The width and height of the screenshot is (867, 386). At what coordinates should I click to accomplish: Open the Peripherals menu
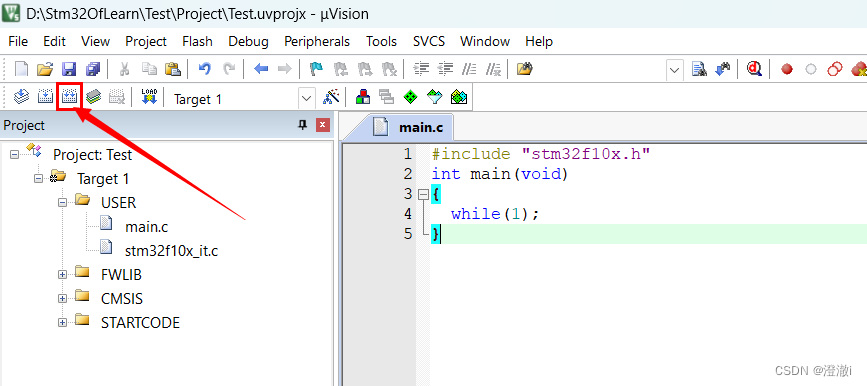317,41
